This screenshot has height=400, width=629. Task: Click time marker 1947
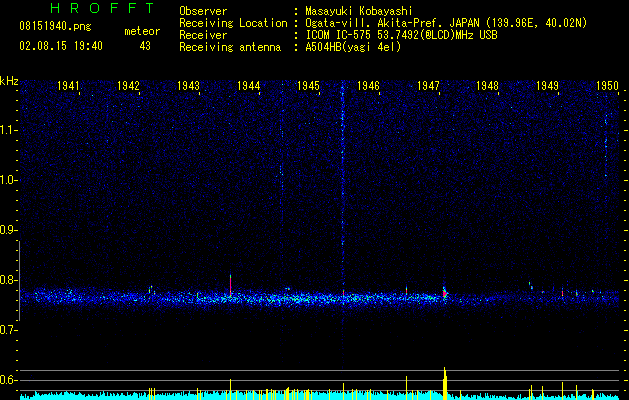(x=428, y=85)
